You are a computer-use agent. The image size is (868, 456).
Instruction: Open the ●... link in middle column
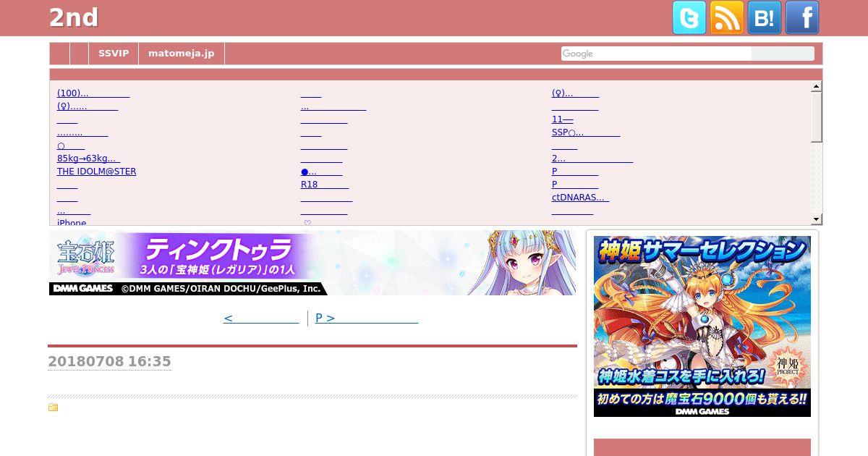click(x=322, y=172)
